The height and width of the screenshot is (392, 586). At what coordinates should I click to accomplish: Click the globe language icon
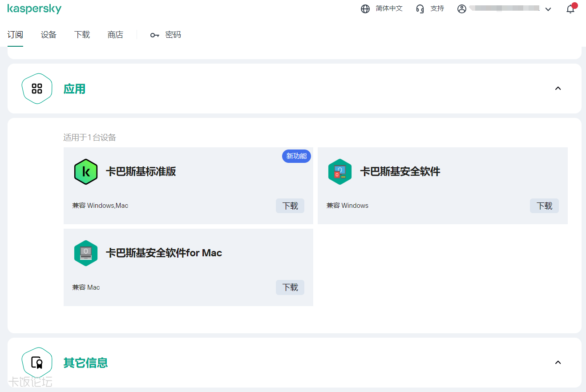point(365,9)
